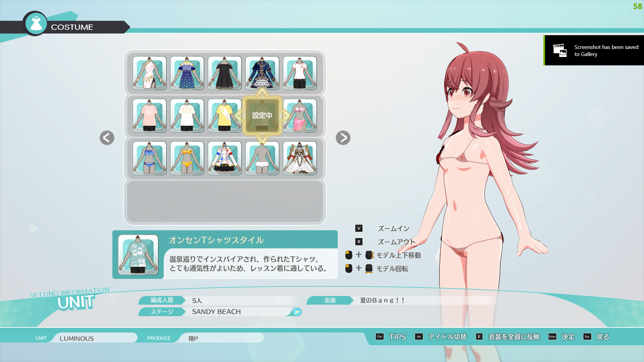
Task: Click the LUMINOUS unit name field
Action: (x=95, y=338)
